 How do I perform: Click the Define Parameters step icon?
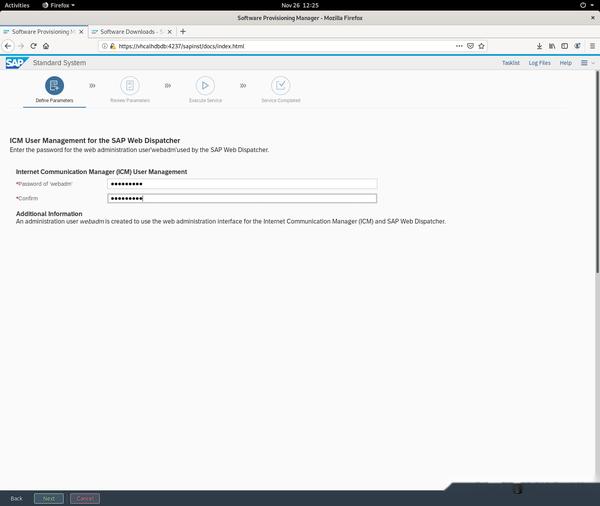pyautogui.click(x=54, y=86)
